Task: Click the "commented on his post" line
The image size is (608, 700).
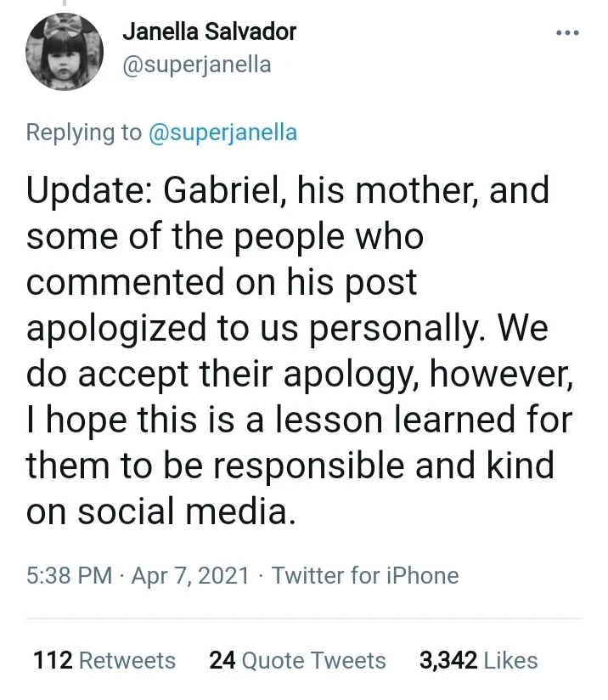Action: 222,282
